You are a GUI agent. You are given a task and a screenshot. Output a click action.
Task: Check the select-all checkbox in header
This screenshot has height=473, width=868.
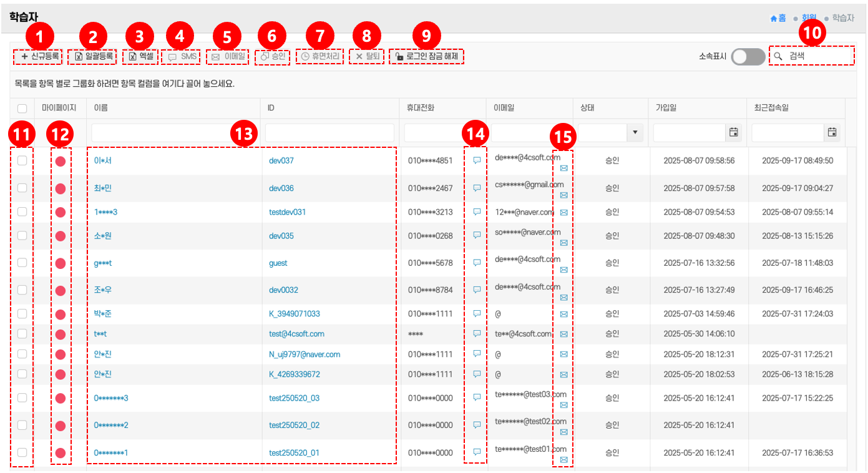[x=22, y=109]
